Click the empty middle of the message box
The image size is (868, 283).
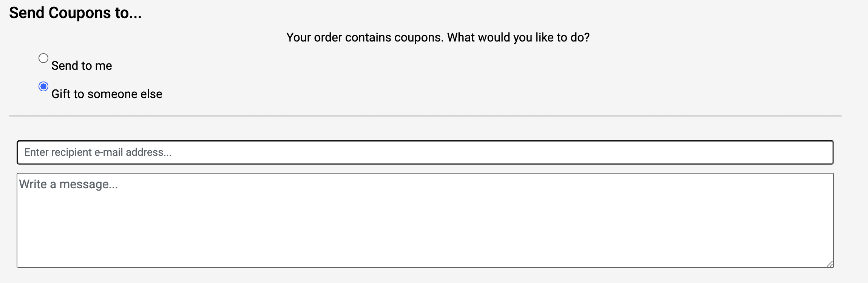click(425, 221)
